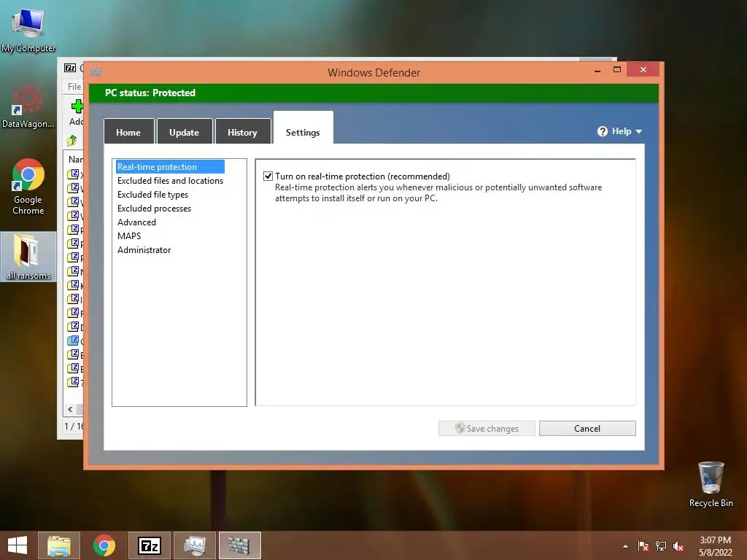Click the Save changes button
This screenshot has height=560, width=747.
[487, 428]
